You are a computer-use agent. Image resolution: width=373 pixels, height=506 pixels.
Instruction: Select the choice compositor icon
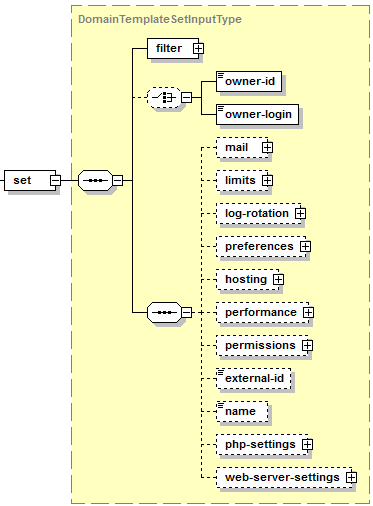(164, 98)
